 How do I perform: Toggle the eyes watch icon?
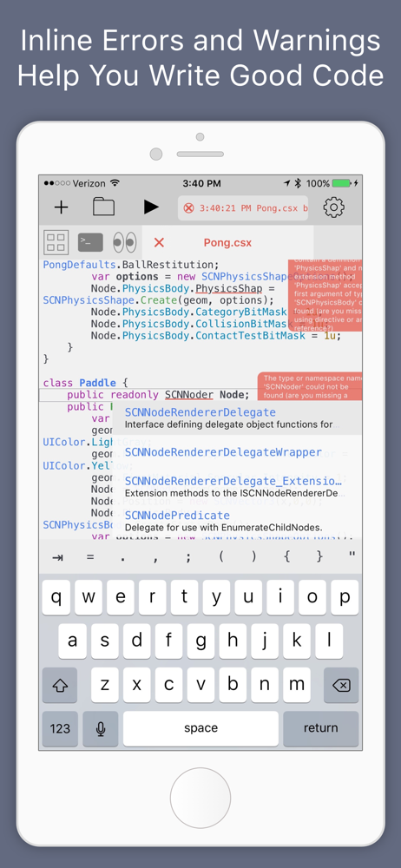(x=125, y=242)
